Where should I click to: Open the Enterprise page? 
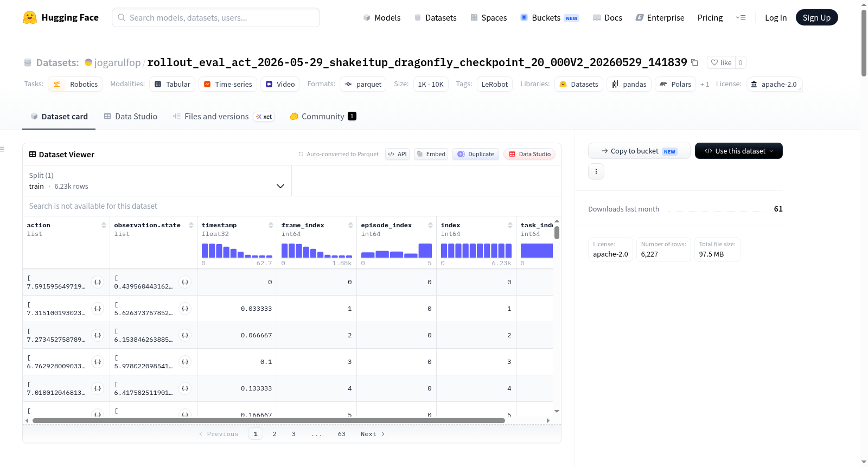[x=660, y=17]
